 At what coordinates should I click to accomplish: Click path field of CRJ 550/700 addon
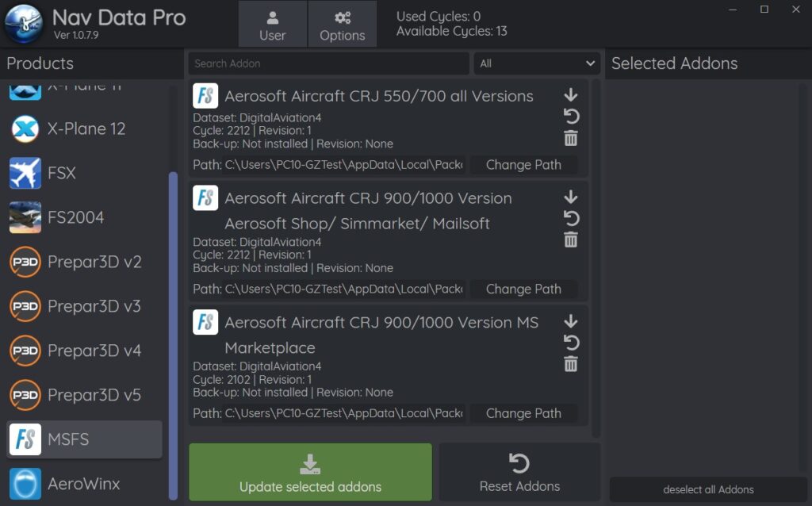[x=344, y=165]
